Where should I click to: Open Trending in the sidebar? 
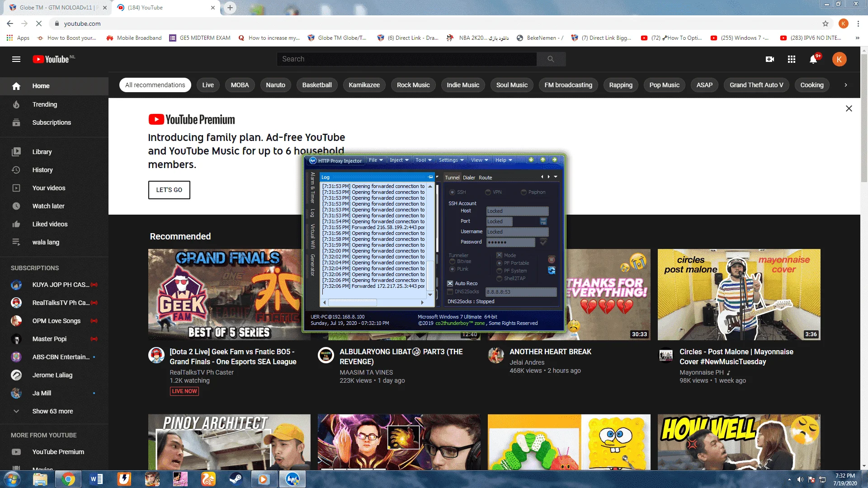coord(54,104)
